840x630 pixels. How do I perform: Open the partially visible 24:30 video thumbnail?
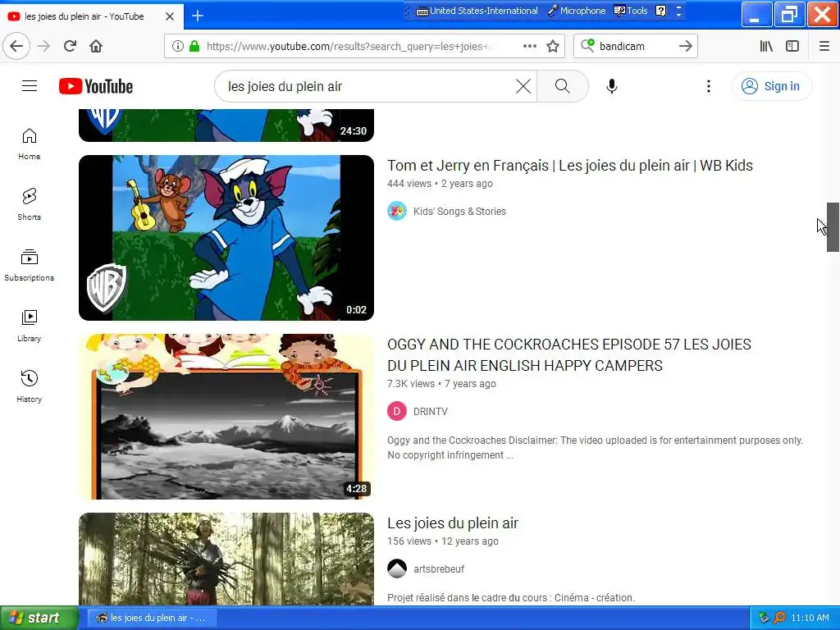(226, 126)
